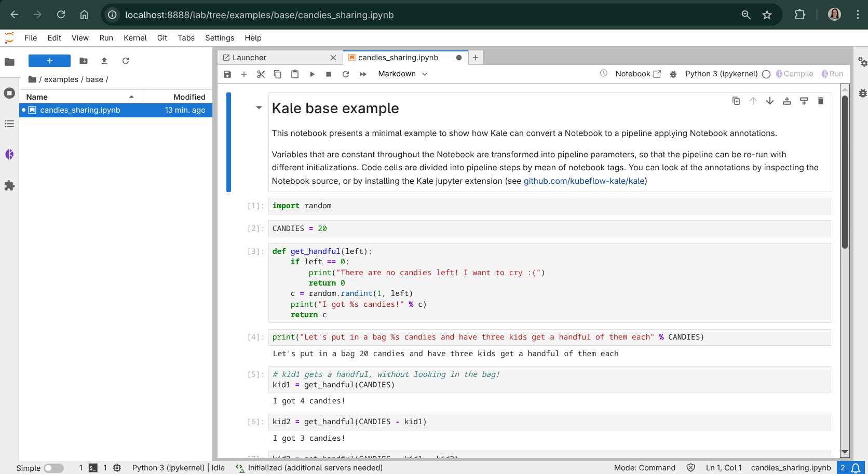
Task: Click the Kale Compile button
Action: pyautogui.click(x=795, y=74)
